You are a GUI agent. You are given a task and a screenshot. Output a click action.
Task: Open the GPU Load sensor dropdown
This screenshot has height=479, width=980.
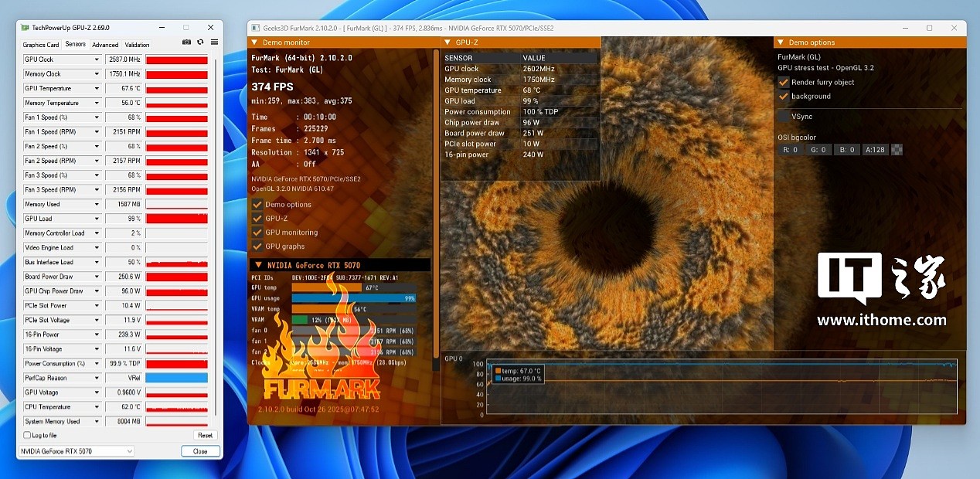[97, 219]
